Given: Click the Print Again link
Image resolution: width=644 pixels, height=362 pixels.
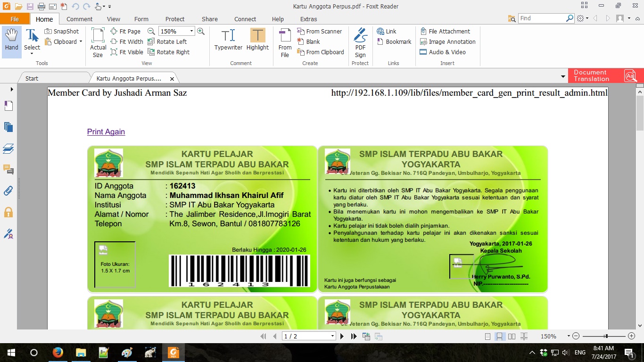Looking at the screenshot, I should [106, 132].
